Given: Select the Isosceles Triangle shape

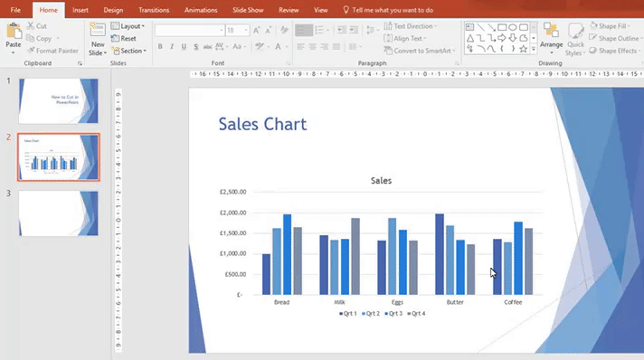Looking at the screenshot, I should [x=469, y=38].
